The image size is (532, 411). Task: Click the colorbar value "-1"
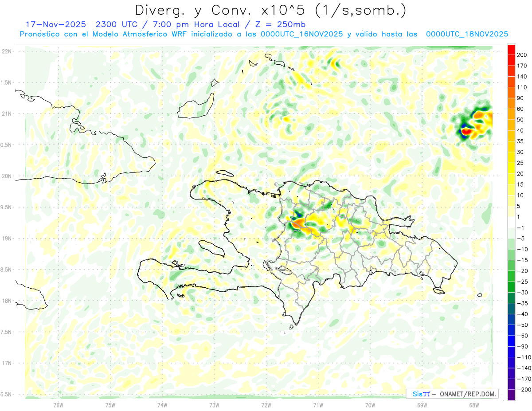[x=520, y=228]
